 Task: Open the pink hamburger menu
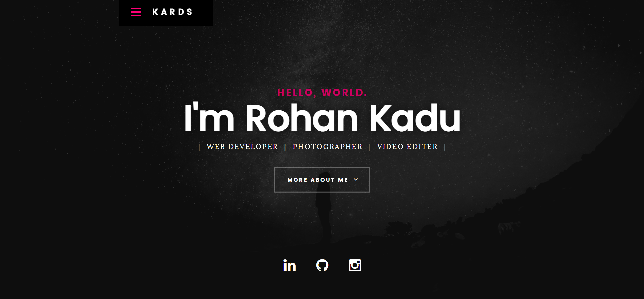(136, 12)
